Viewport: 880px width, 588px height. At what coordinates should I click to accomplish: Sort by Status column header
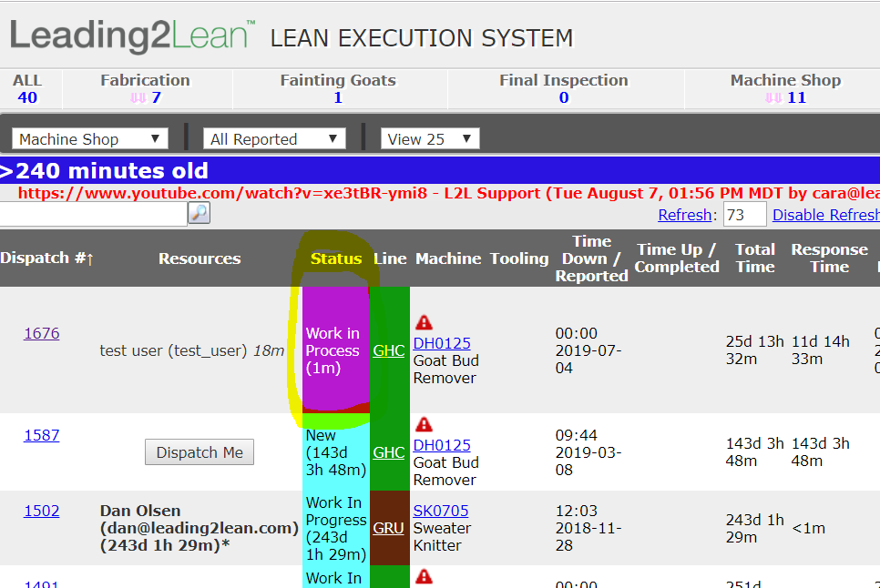336,259
